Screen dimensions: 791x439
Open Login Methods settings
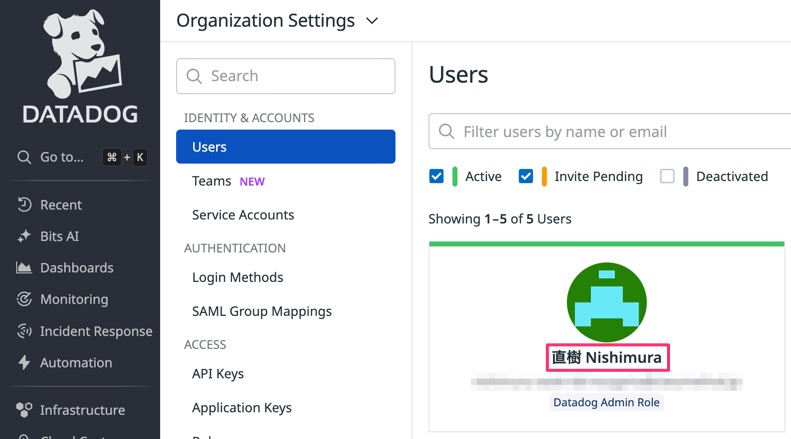tap(238, 278)
